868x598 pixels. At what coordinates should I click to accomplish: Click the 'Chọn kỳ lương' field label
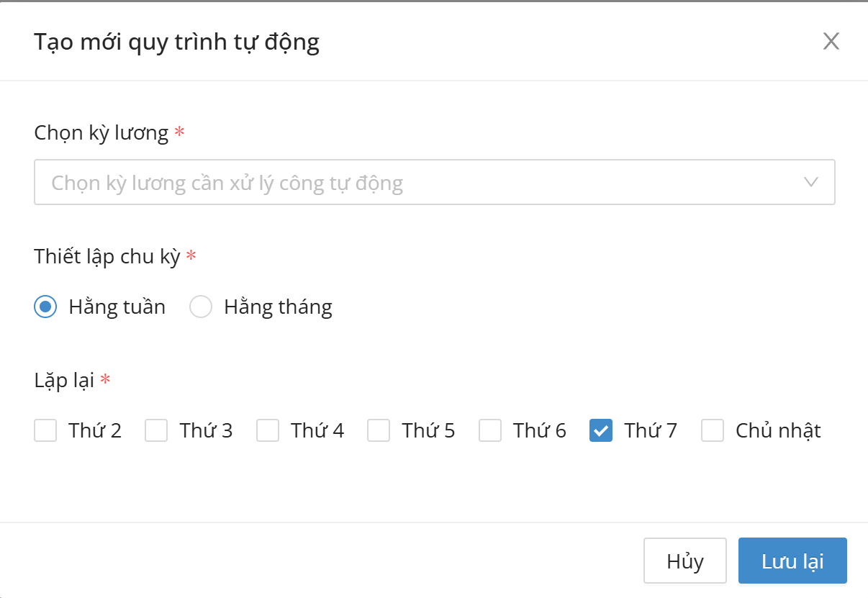coord(101,132)
